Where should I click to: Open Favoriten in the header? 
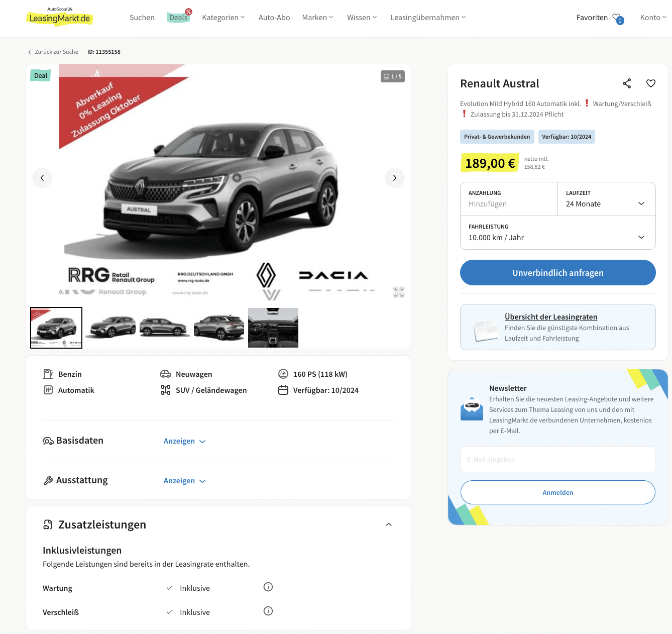point(592,18)
